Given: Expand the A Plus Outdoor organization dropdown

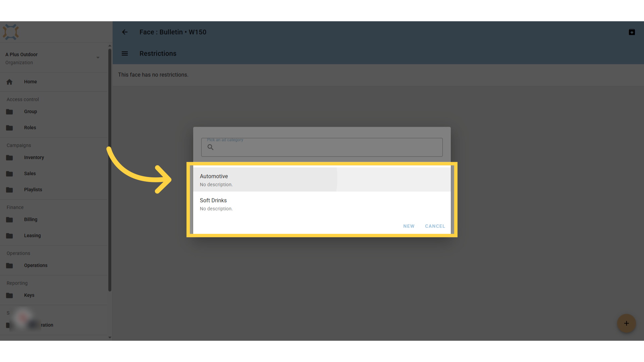Looking at the screenshot, I should coord(98,58).
